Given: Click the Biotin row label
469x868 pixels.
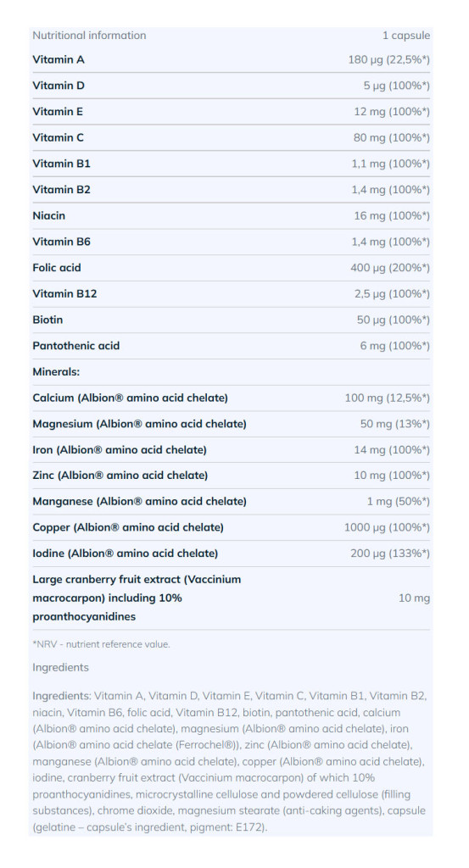Looking at the screenshot, I should pos(47,320).
